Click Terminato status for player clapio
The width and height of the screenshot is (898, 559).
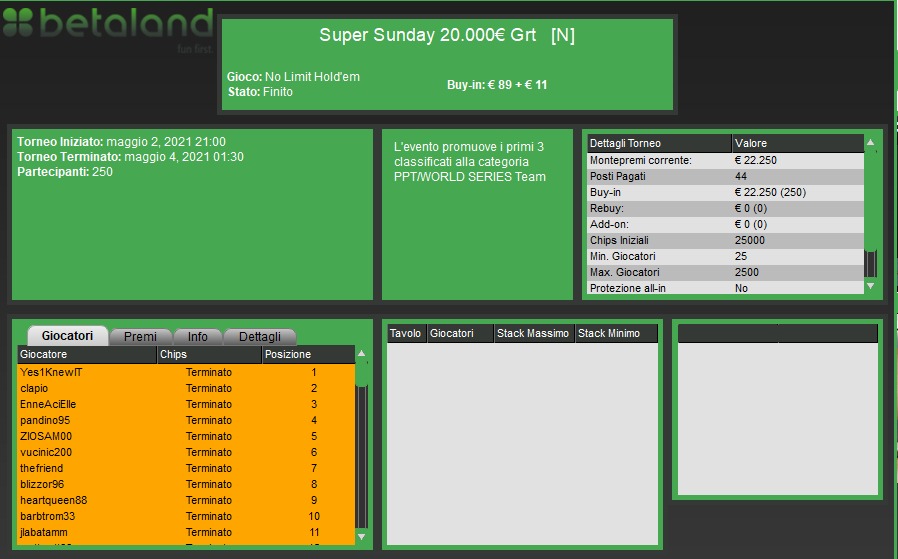tap(209, 388)
